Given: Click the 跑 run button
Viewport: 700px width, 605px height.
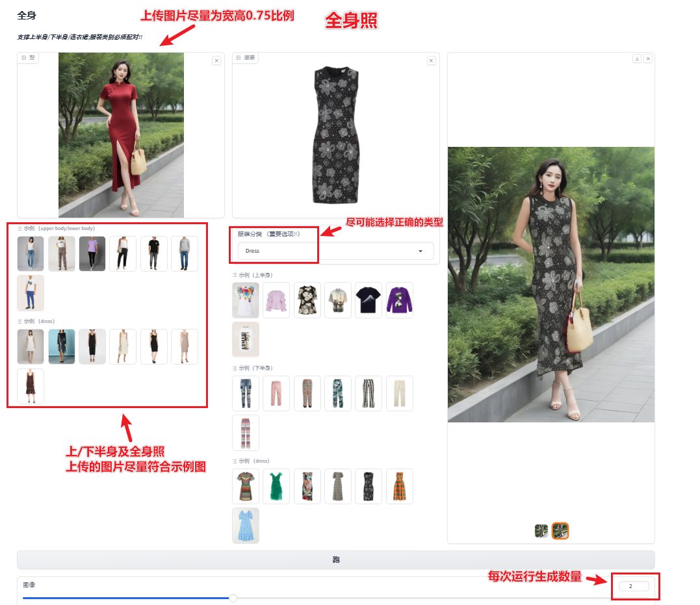Looking at the screenshot, I should click(335, 560).
